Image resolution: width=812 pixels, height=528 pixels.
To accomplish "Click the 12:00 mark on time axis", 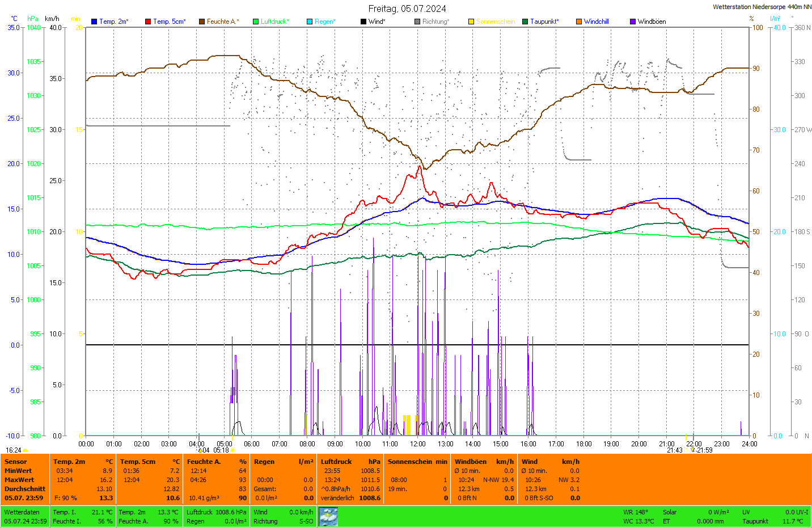I will (x=418, y=444).
